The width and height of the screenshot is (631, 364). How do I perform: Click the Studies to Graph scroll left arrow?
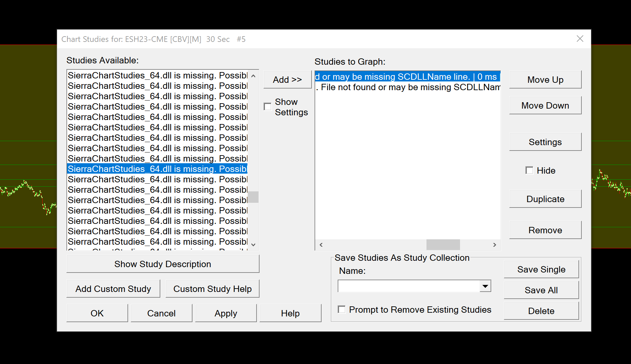321,245
